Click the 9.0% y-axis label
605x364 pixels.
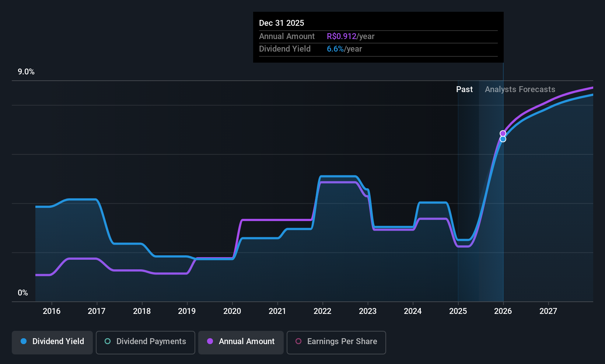(x=26, y=72)
